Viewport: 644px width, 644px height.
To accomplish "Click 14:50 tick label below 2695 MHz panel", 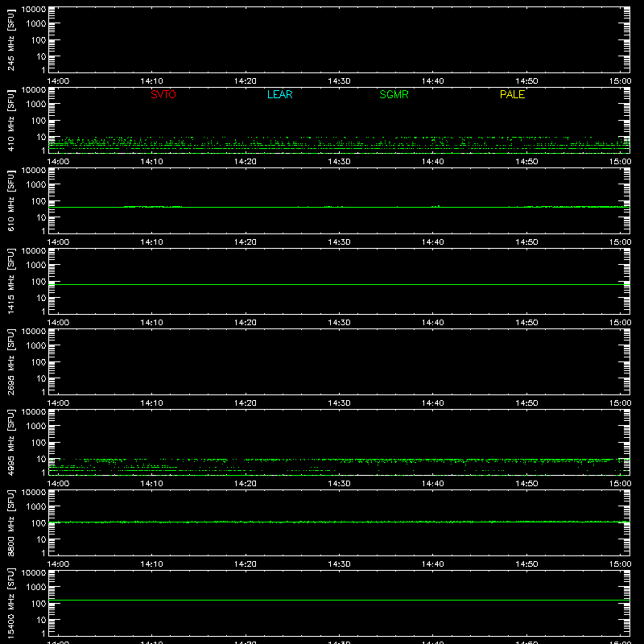I will click(526, 403).
